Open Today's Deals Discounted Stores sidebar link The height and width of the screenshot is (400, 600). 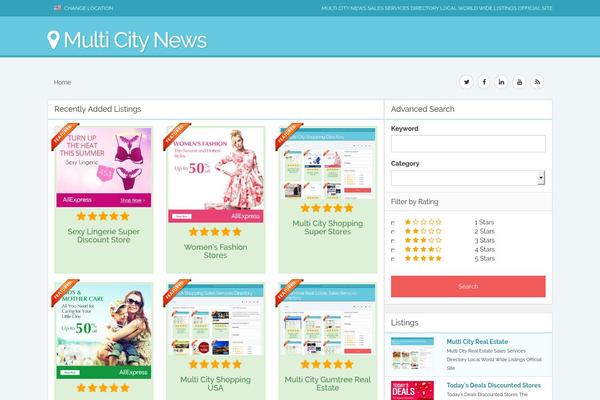point(494,385)
